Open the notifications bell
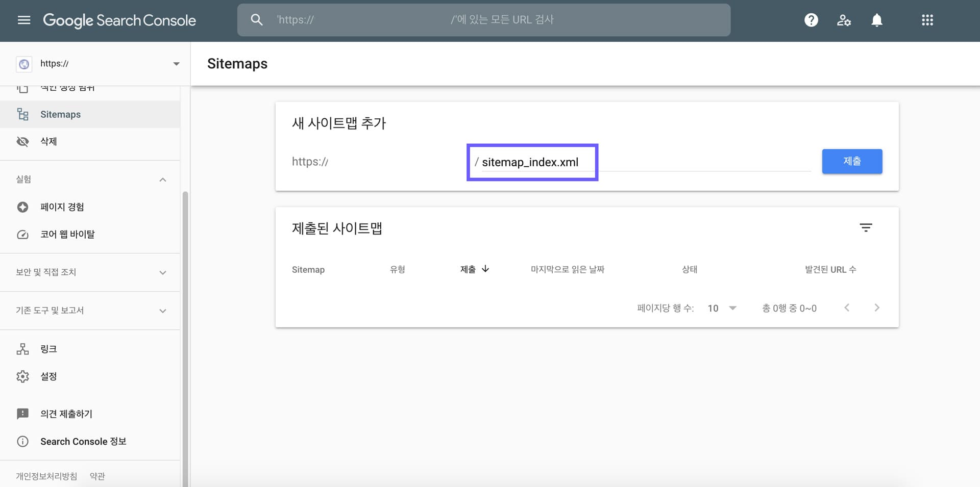The image size is (980, 487). pyautogui.click(x=876, y=20)
